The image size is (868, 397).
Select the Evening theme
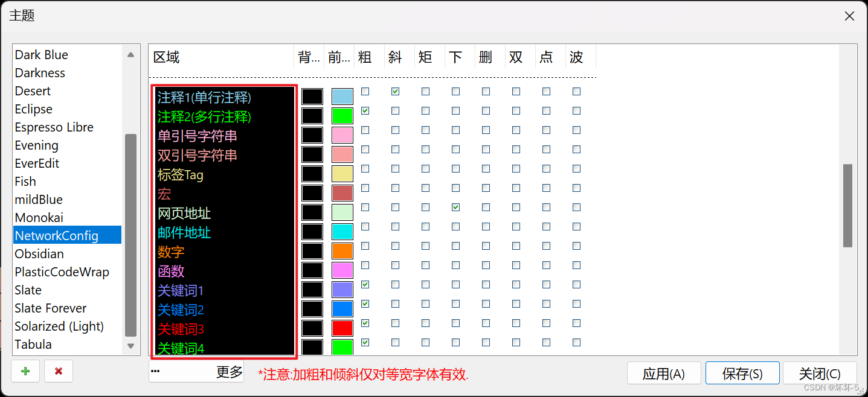tap(68, 145)
